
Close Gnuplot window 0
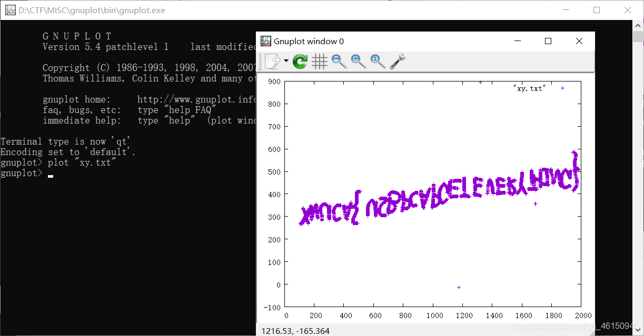(579, 41)
